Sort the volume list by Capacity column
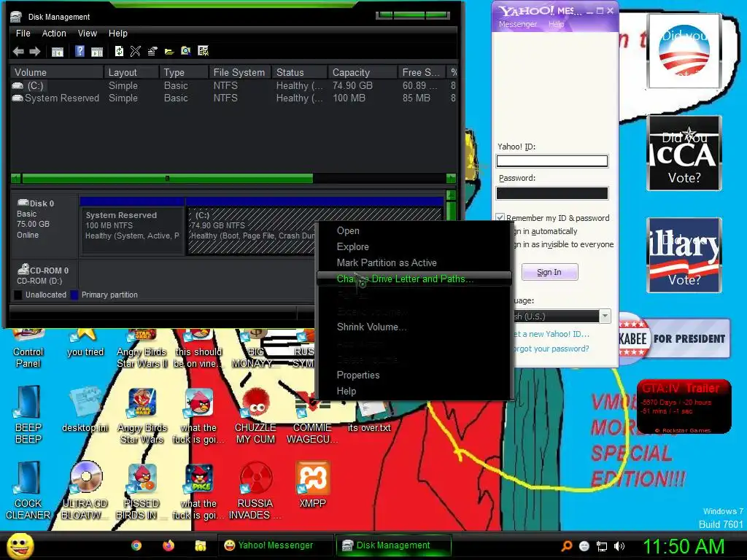The height and width of the screenshot is (560, 747). point(362,72)
